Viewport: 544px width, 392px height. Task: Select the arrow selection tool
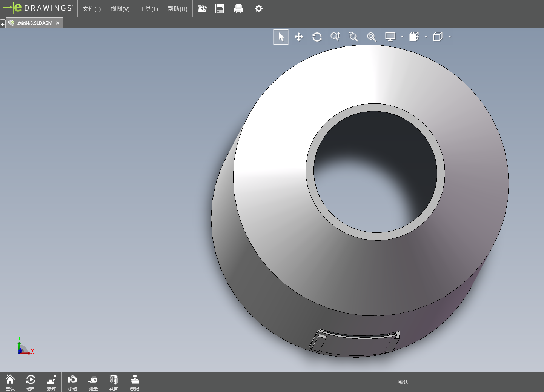281,37
